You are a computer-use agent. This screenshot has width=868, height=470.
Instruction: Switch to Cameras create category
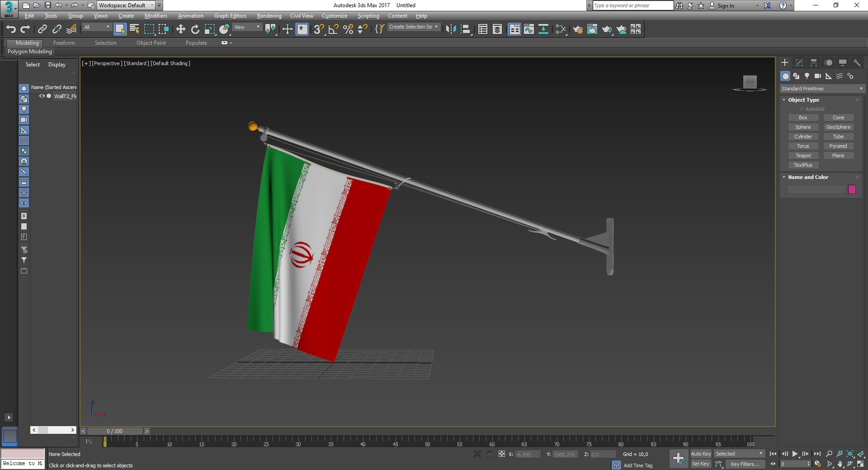click(x=818, y=76)
